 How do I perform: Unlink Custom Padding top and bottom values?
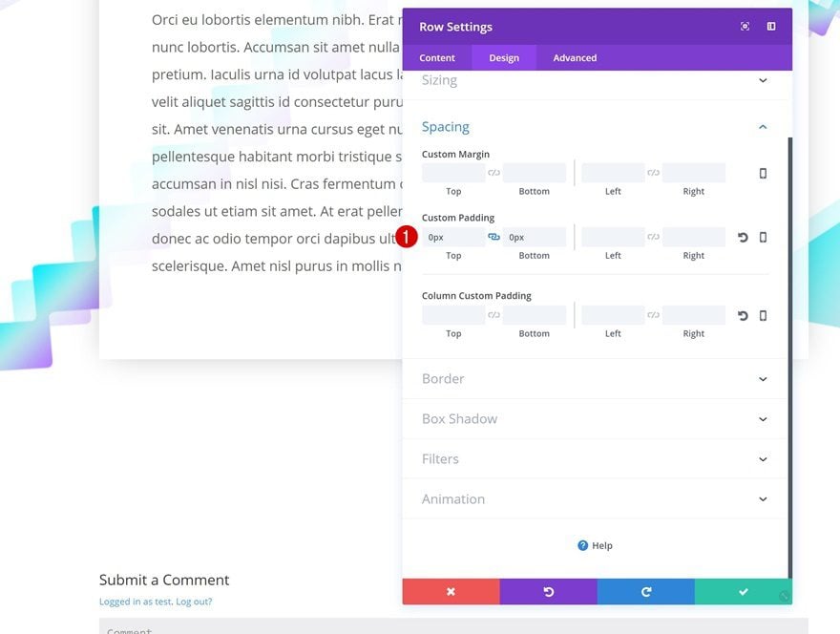click(493, 237)
